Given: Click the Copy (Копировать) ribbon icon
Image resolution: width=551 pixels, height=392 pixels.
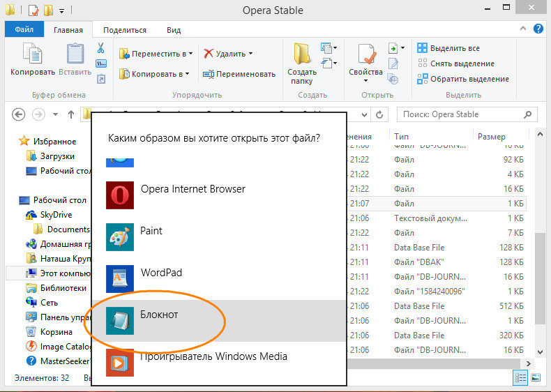Looking at the screenshot, I should [32, 54].
